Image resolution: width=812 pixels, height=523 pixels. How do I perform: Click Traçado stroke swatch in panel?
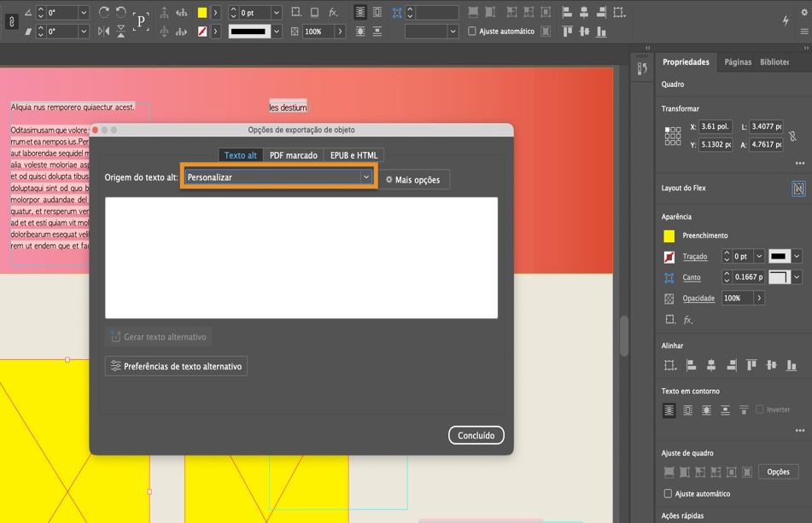point(669,257)
